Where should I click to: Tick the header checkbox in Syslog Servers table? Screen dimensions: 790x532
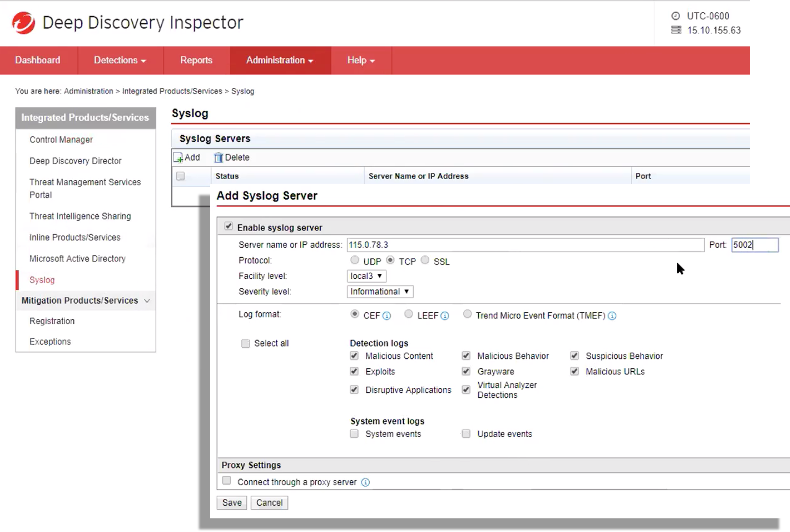coord(180,176)
